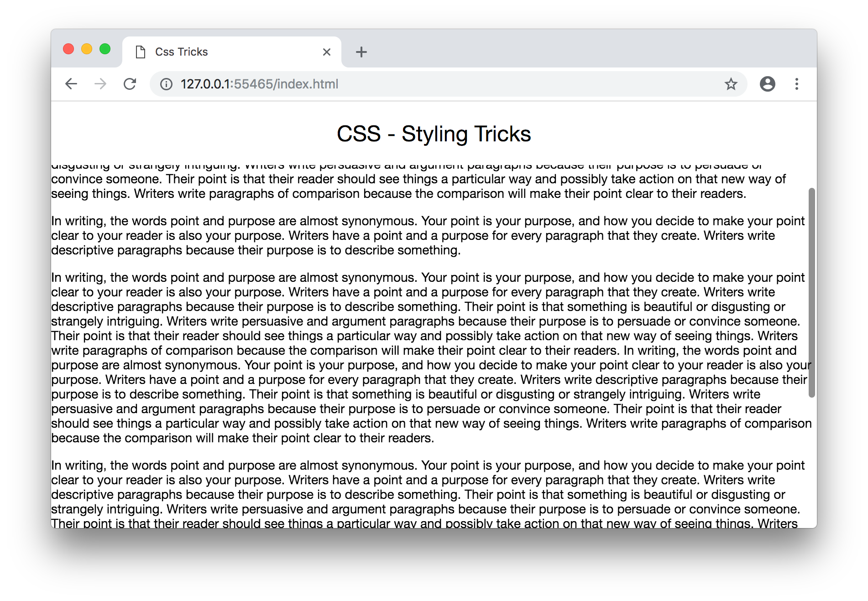Open the Chrome three-dot customize menu
Image resolution: width=868 pixels, height=601 pixels.
[x=797, y=84]
